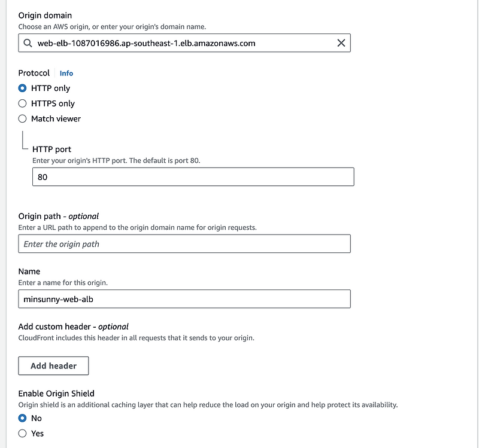Click the search icon inside the domain search box
Image resolution: width=479 pixels, height=448 pixels.
pyautogui.click(x=28, y=42)
